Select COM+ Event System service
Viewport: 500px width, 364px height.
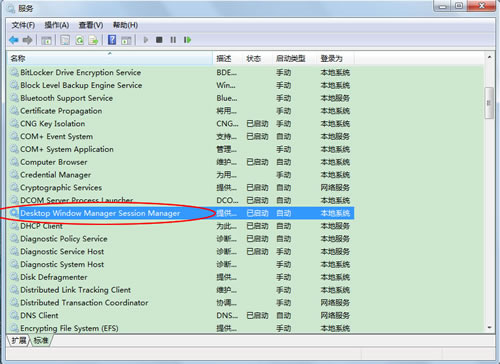180,136
